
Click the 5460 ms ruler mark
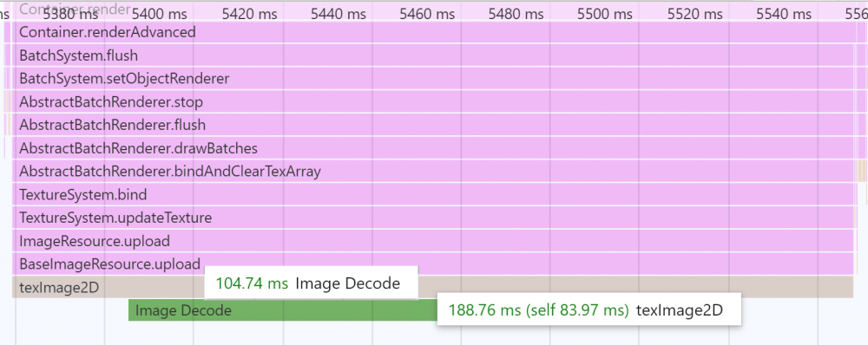(427, 14)
